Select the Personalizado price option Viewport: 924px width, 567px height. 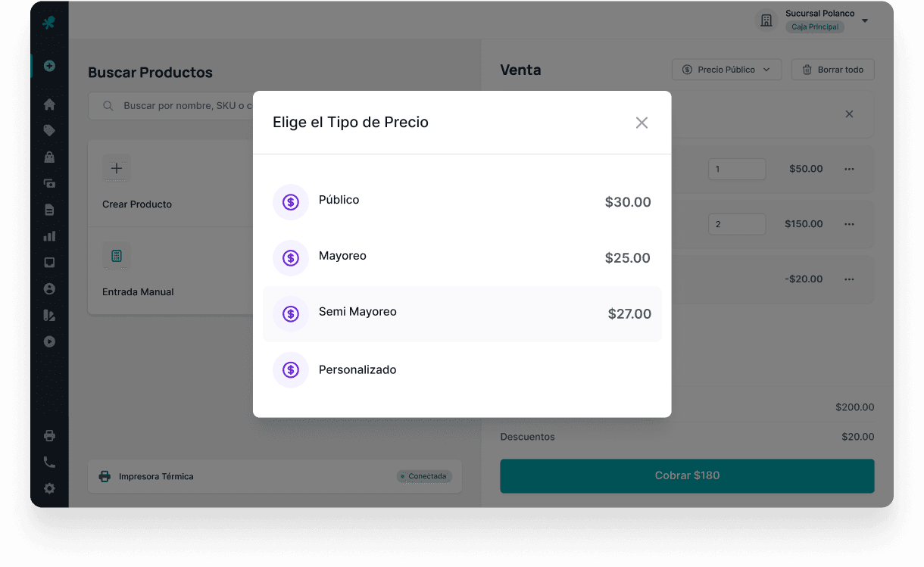[x=461, y=369]
